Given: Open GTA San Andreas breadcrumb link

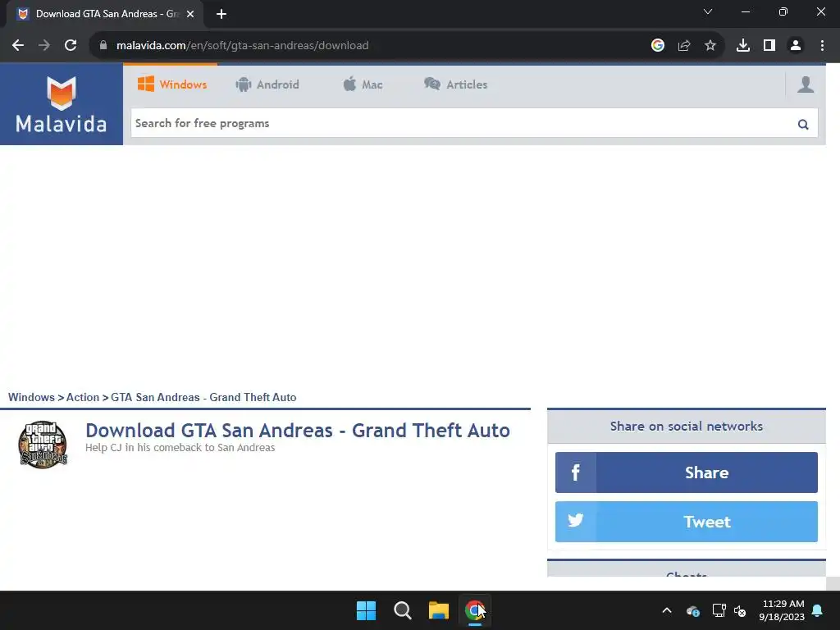Looking at the screenshot, I should pos(203,398).
